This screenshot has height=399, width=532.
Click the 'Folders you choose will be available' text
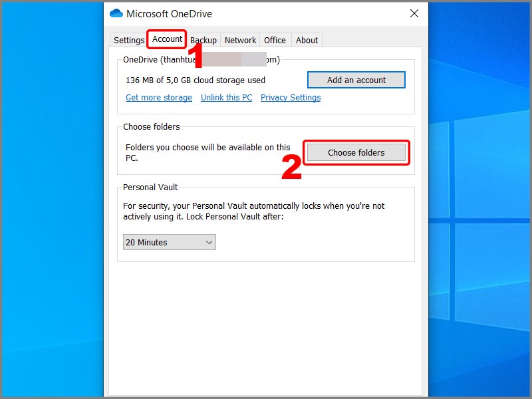click(208, 153)
